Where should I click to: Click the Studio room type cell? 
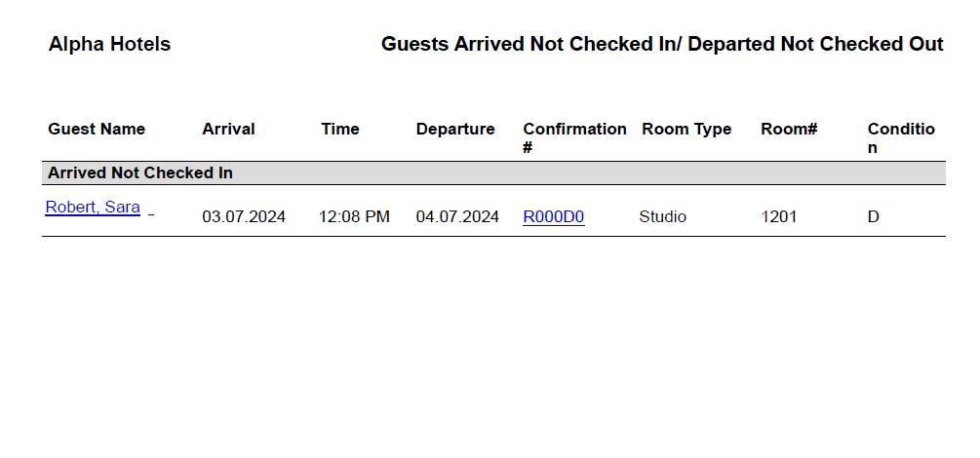click(663, 217)
